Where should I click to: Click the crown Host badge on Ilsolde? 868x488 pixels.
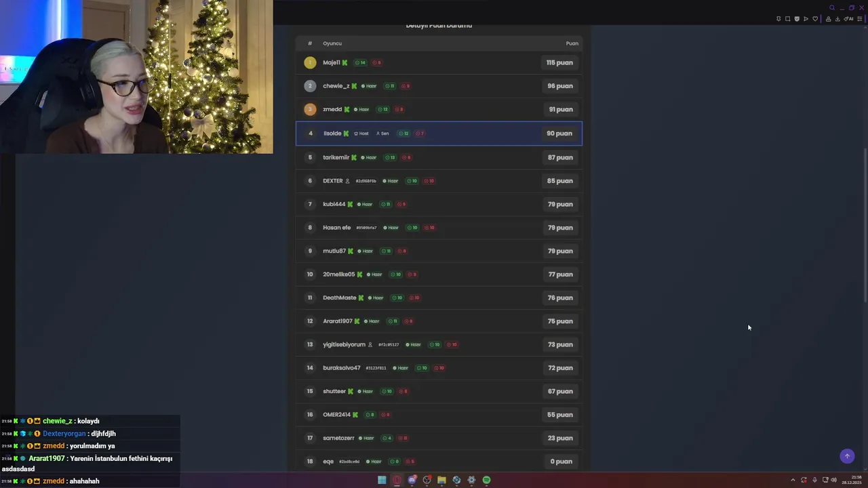(361, 134)
